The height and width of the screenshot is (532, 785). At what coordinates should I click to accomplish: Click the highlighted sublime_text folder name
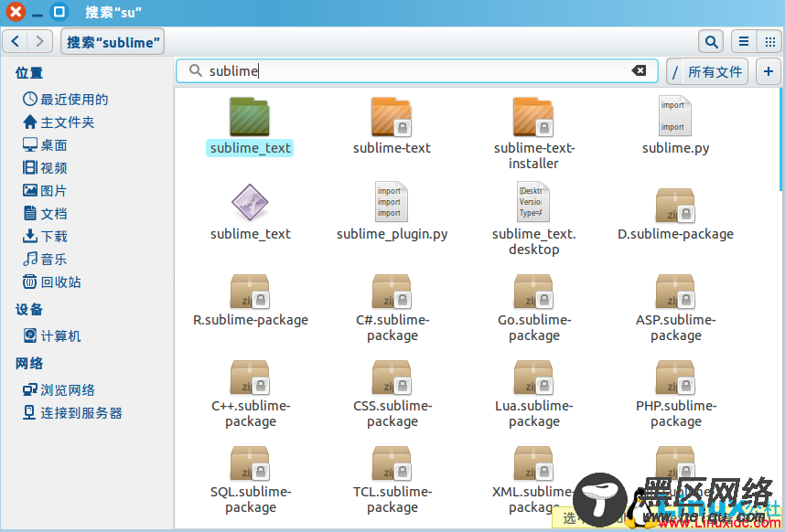250,148
